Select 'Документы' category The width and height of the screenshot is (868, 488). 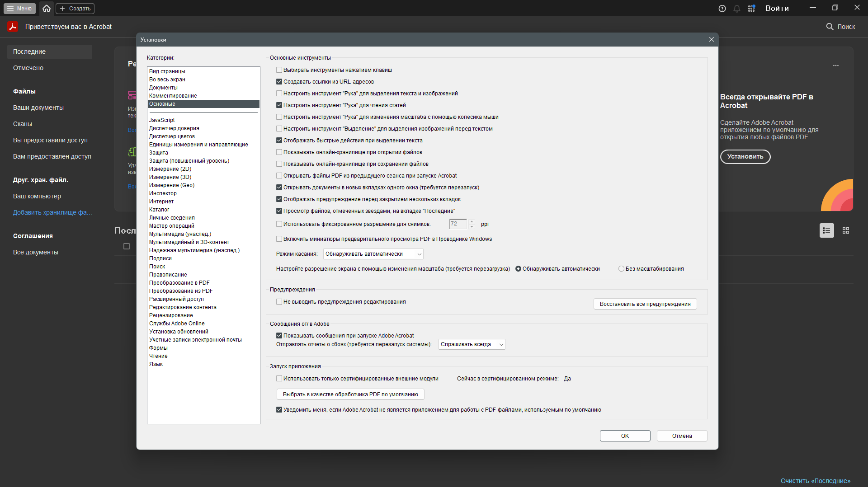click(203, 88)
